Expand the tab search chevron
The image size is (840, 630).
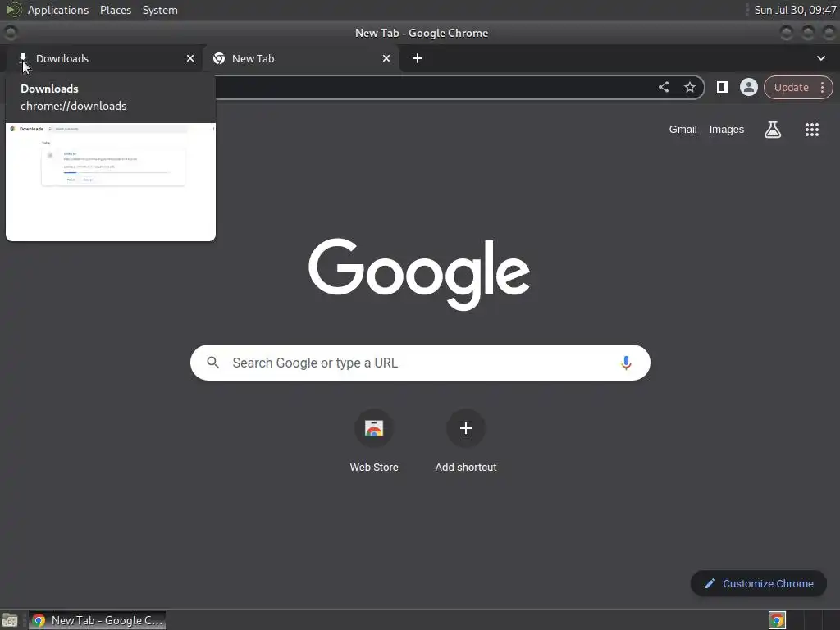tap(820, 58)
